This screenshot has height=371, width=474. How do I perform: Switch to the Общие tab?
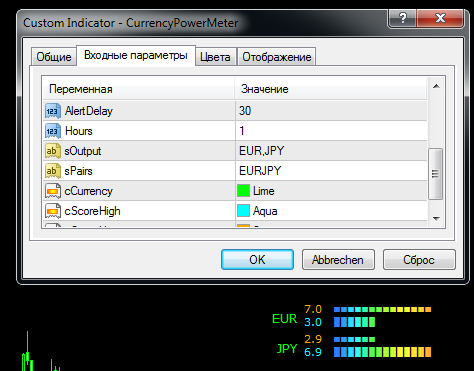tap(54, 57)
